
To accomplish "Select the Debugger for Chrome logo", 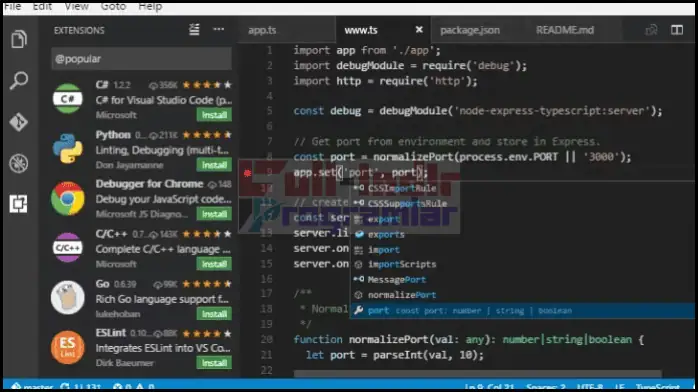I will [x=68, y=198].
